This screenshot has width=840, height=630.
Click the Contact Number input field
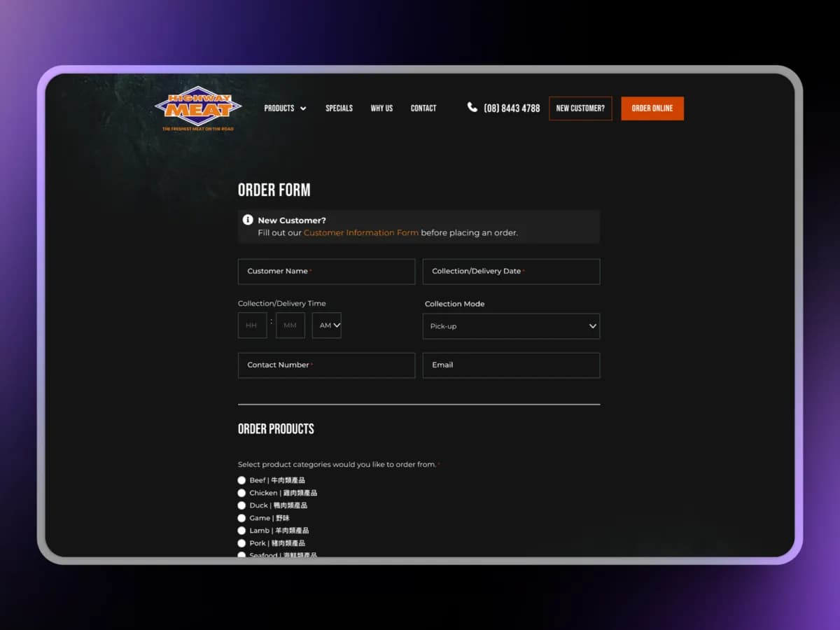coord(326,365)
